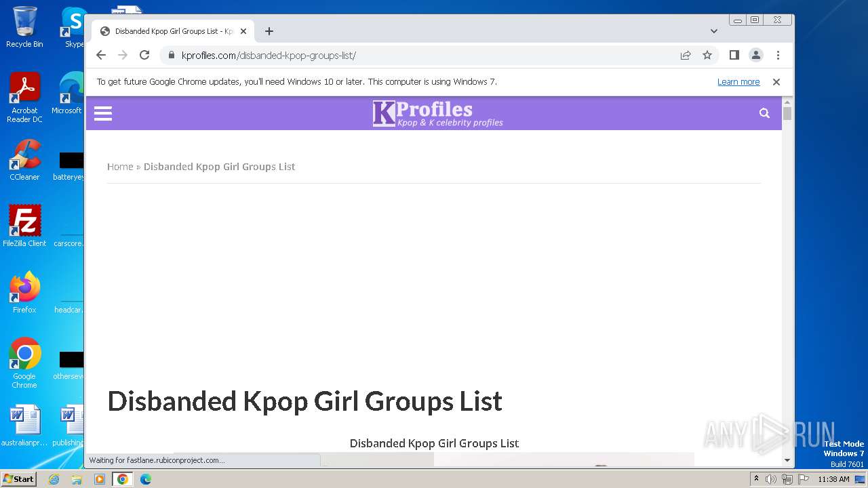Click the scrollbar down arrow
This screenshot has width=868, height=488.
click(x=787, y=460)
